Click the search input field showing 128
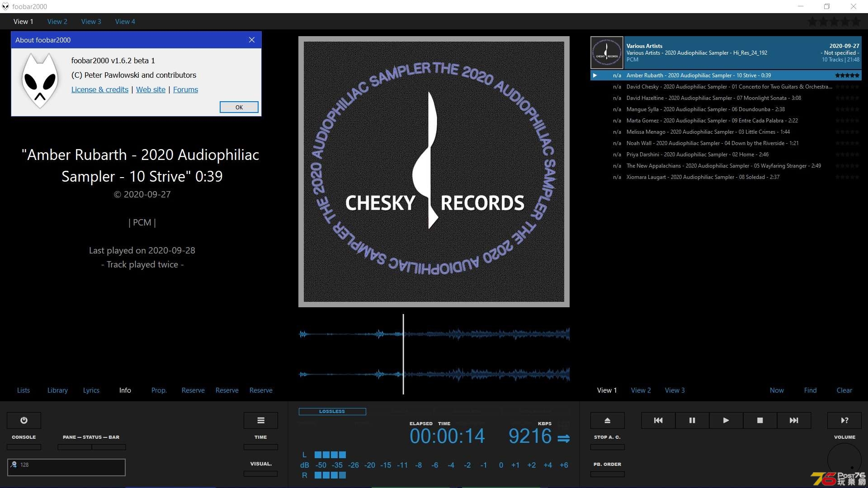This screenshot has width=868, height=488. coord(66,467)
